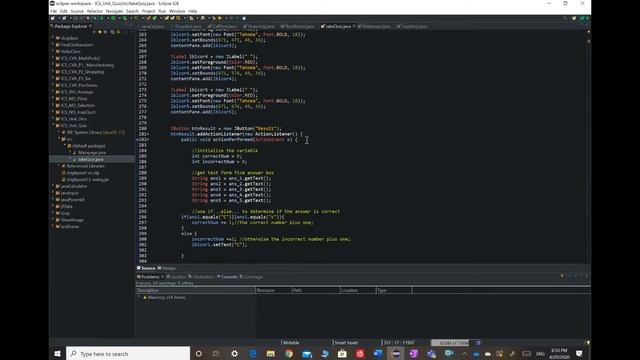
Task: Open the Navigate menu
Action: (114, 11)
